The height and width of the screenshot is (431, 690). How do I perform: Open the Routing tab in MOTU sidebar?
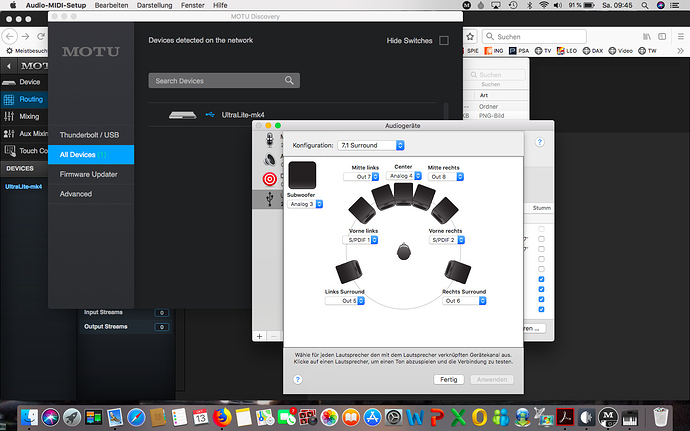24,99
